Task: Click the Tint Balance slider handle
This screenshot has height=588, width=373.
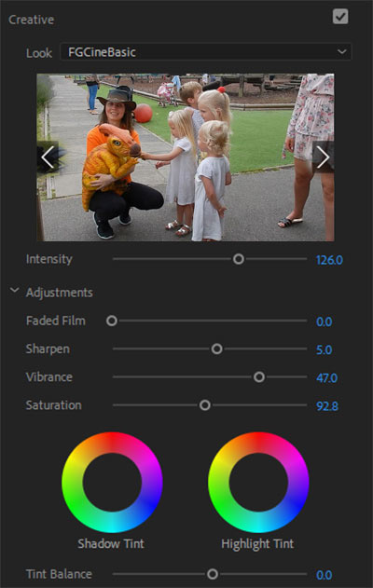Action: [x=213, y=574]
